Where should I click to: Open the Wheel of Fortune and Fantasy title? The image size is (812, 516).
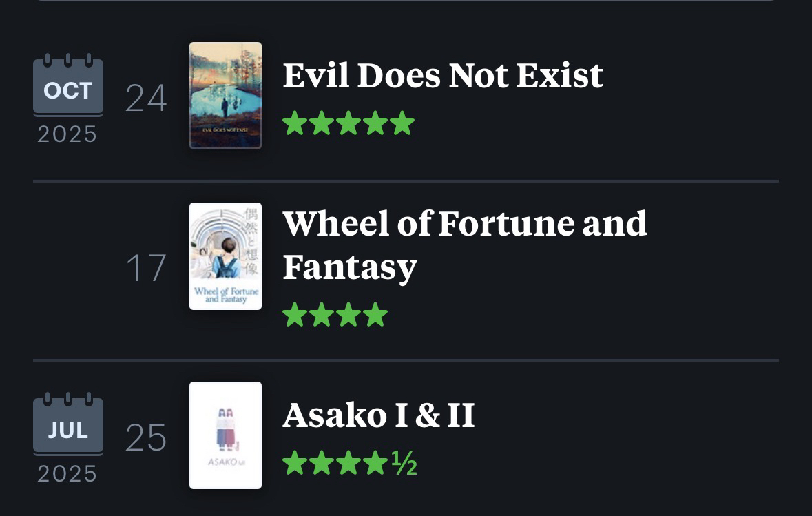coord(465,245)
